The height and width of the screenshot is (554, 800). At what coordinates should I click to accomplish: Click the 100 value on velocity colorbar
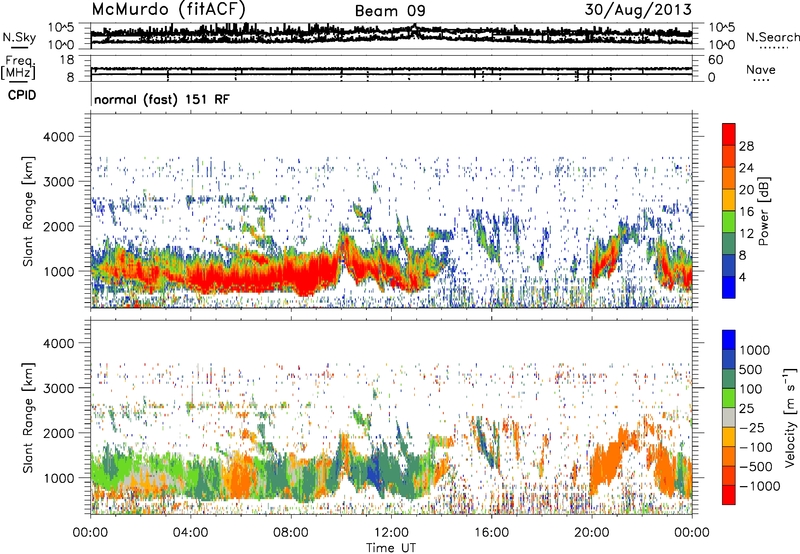click(752, 389)
